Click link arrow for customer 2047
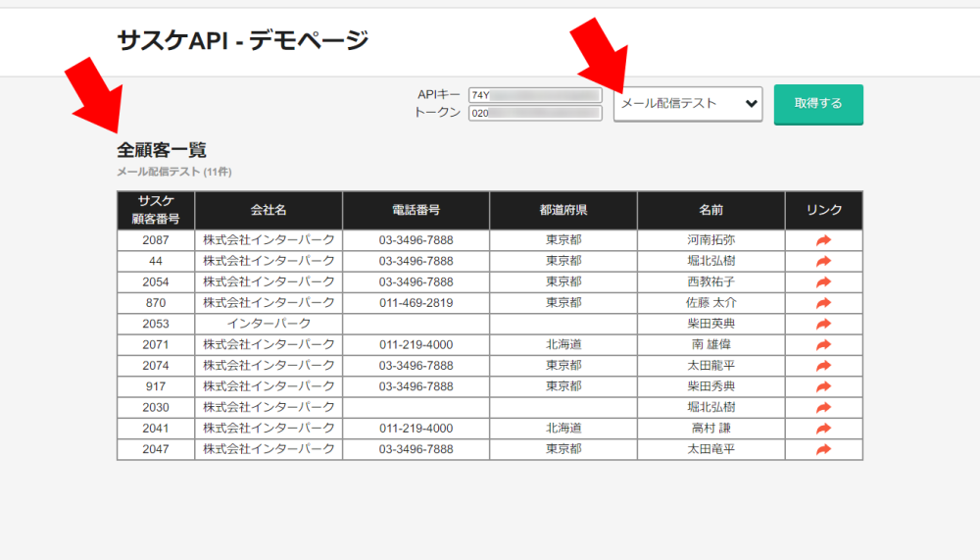Image resolution: width=980 pixels, height=560 pixels. click(823, 449)
